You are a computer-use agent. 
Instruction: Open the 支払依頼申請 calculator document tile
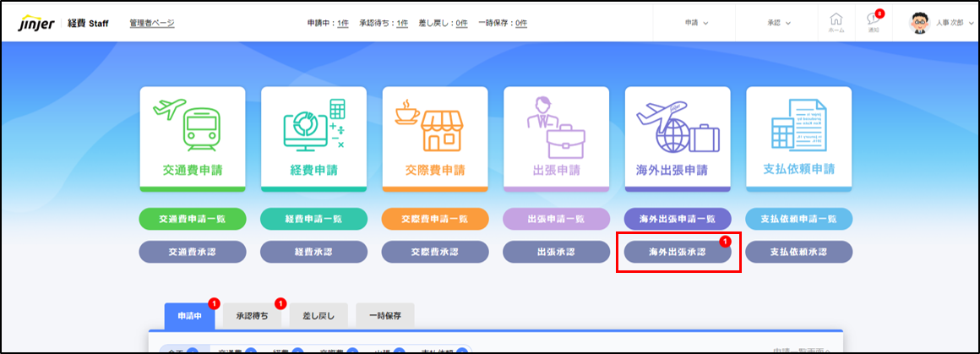coord(798,139)
